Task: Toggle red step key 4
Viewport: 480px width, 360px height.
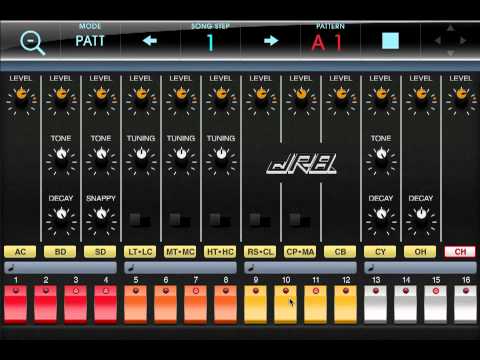Action: [x=105, y=304]
